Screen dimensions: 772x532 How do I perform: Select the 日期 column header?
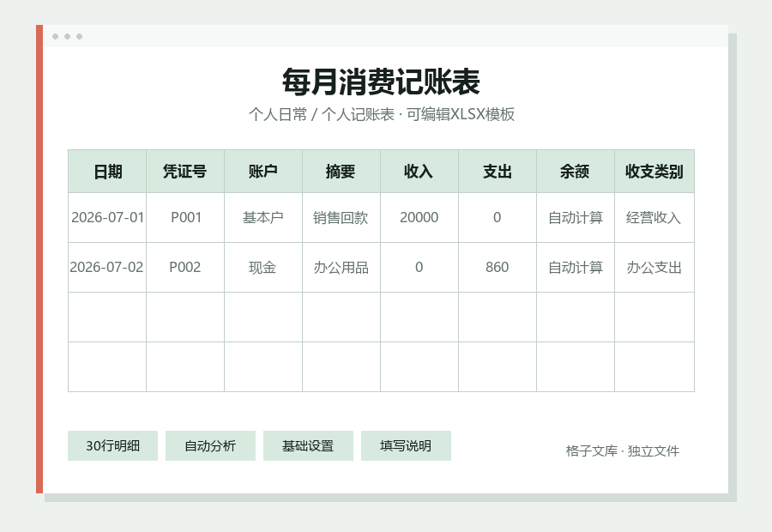click(x=107, y=172)
